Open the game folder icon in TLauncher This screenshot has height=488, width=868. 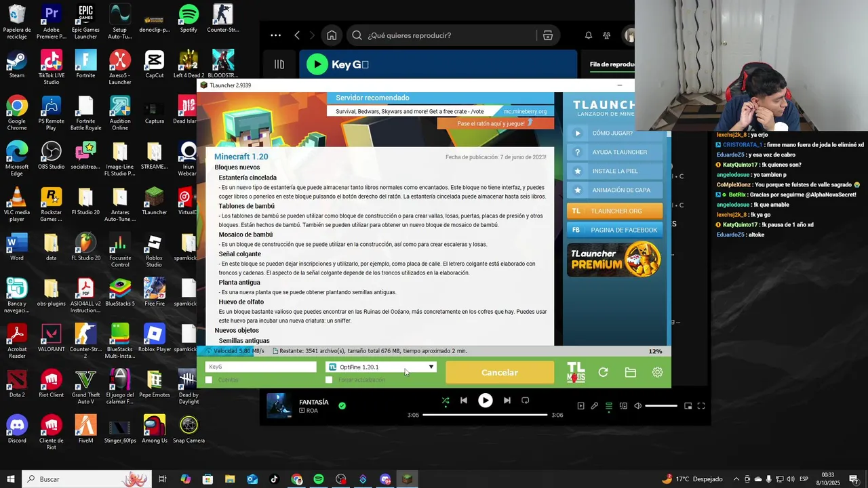[x=630, y=372]
